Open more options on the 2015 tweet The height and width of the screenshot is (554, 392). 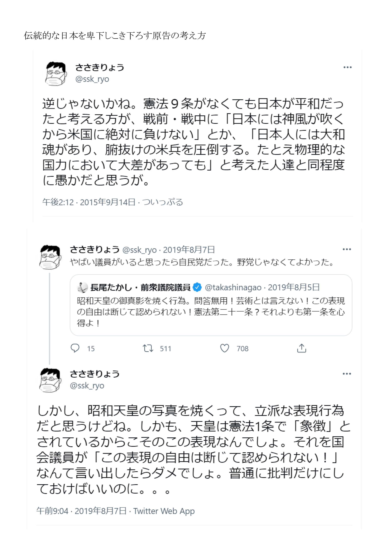pos(347,67)
